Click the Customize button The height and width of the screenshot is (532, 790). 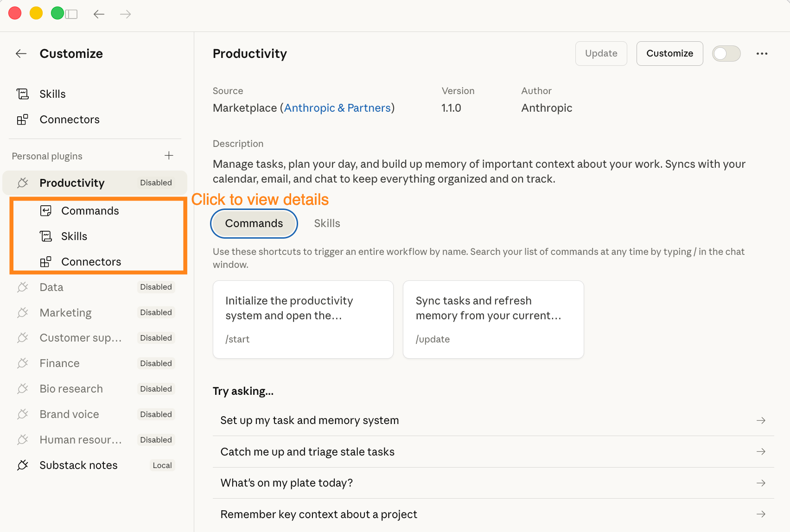[x=669, y=54]
